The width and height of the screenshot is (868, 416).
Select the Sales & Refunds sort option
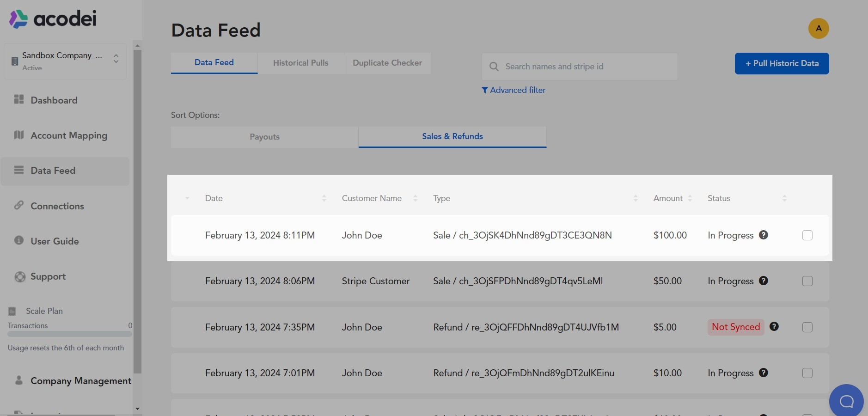452,137
